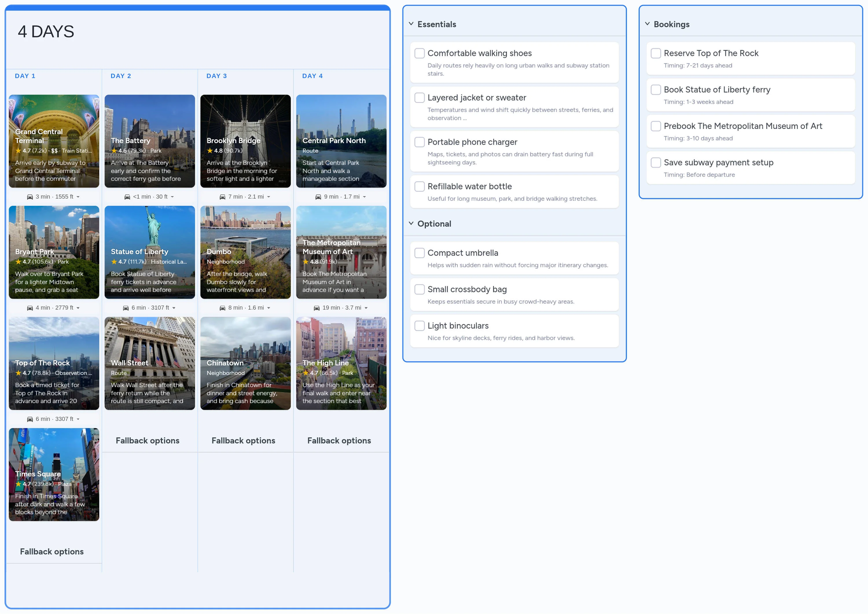Click the car icon below The Metropolitan Museum of Art
The image size is (868, 614).
(317, 307)
